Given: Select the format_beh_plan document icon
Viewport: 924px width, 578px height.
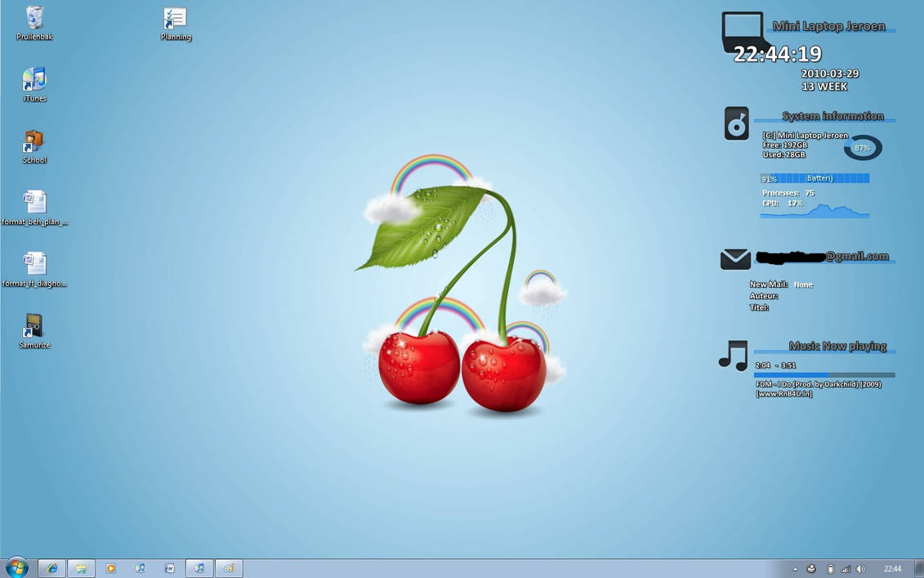Looking at the screenshot, I should (35, 208).
